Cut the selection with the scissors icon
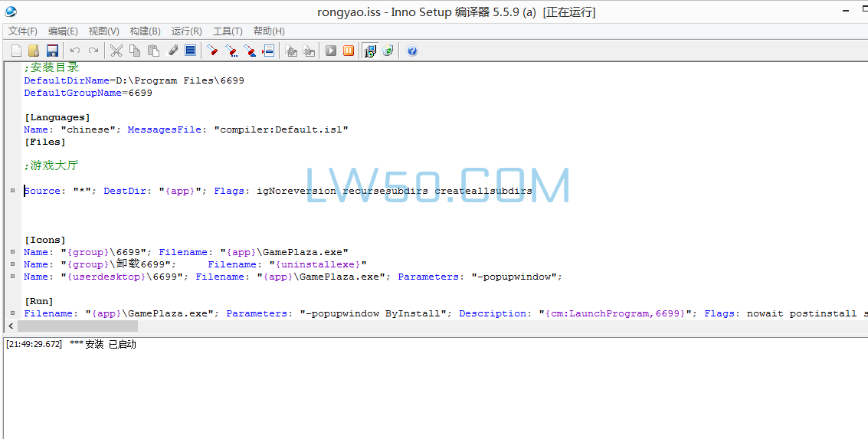Viewport: 868px width, 439px height. (x=116, y=51)
